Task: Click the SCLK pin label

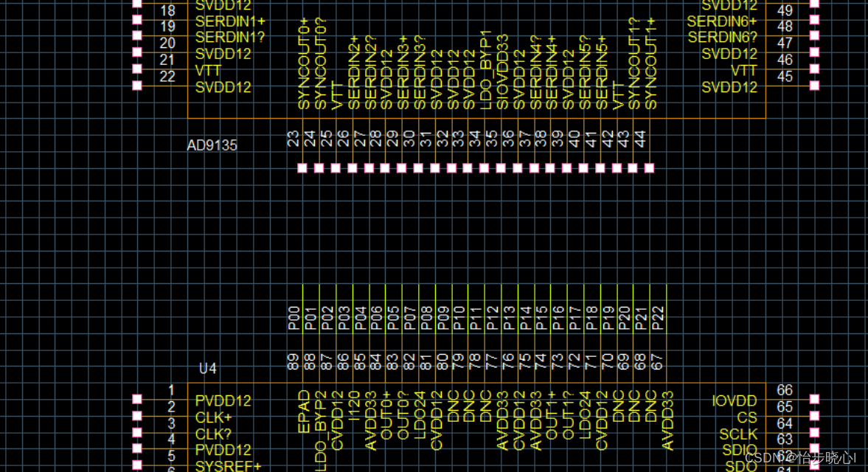Action: [x=738, y=434]
